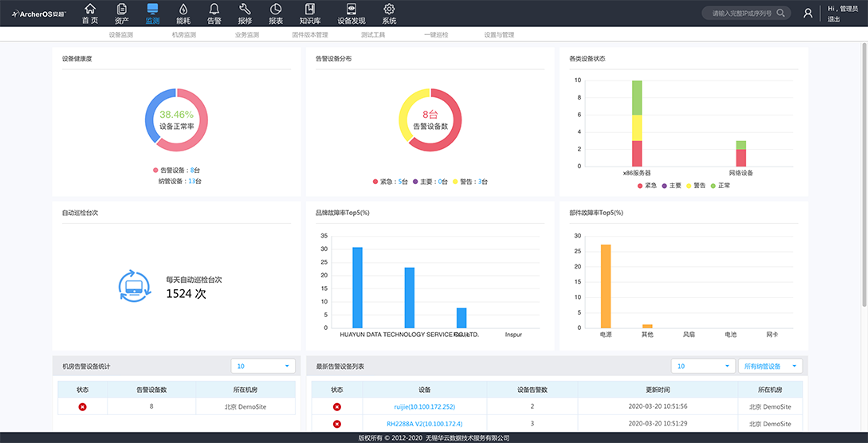Open the 所有纳管设备 filter dropdown
Viewport: 868px width, 443px height.
(771, 366)
